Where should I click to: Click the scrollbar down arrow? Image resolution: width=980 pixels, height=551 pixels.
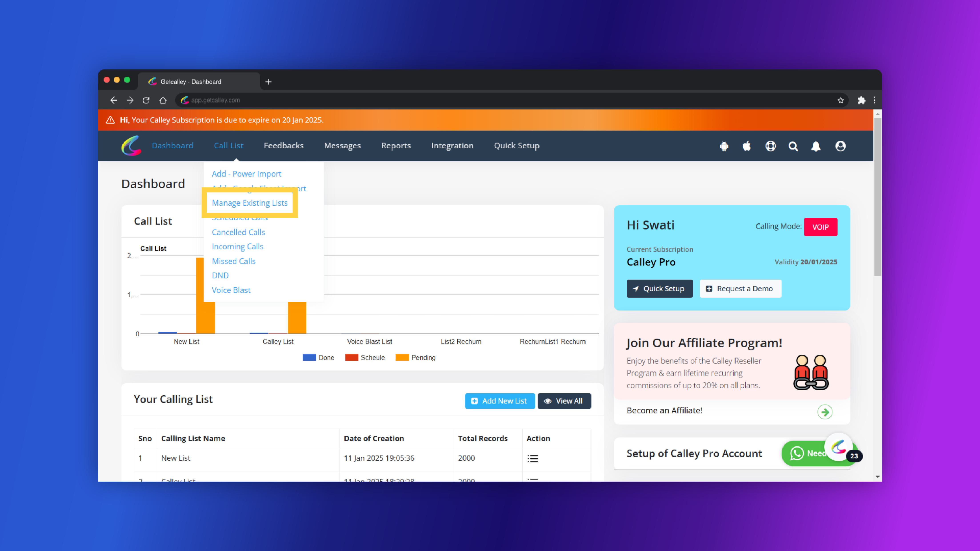click(877, 477)
